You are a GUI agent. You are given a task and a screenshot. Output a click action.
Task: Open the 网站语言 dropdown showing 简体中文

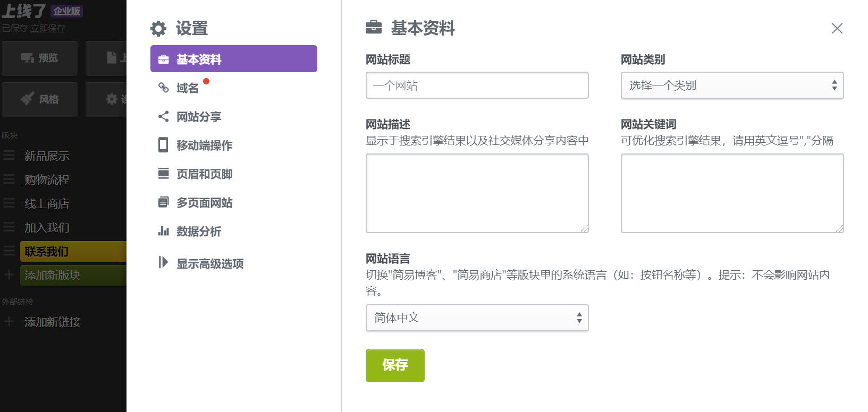click(477, 318)
